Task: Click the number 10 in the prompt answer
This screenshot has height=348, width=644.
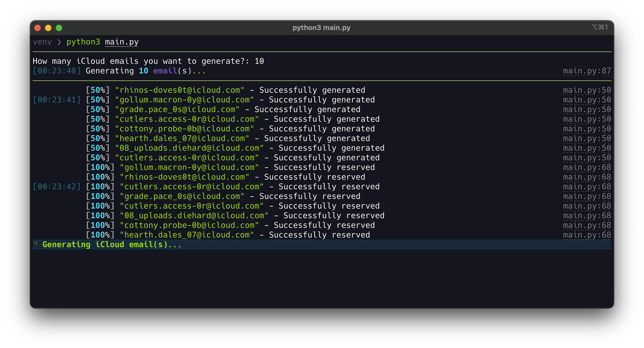Action: [259, 61]
